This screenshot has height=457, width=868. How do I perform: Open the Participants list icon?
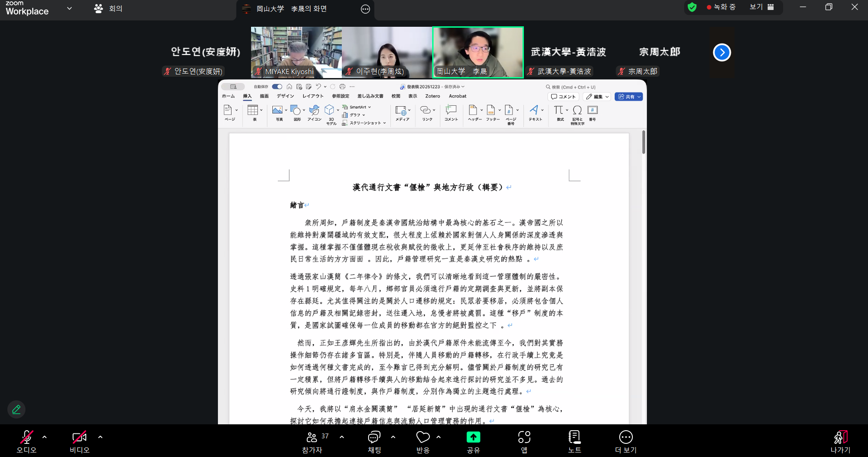(312, 437)
